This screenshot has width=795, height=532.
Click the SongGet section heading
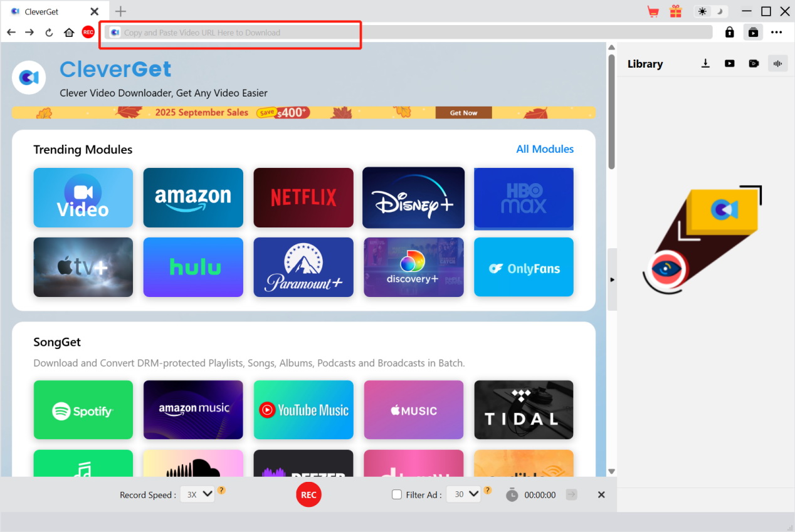57,342
